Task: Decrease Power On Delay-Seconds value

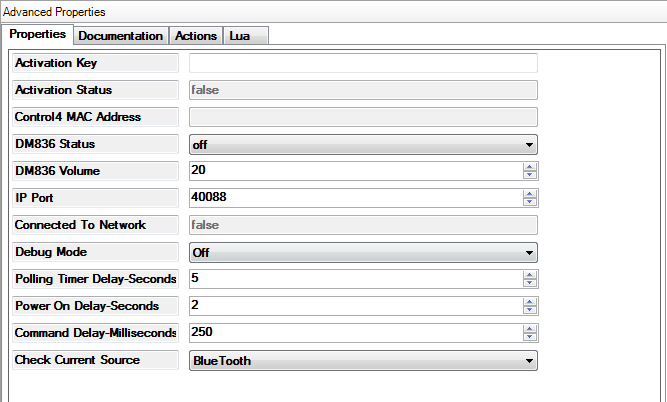Action: click(x=529, y=310)
